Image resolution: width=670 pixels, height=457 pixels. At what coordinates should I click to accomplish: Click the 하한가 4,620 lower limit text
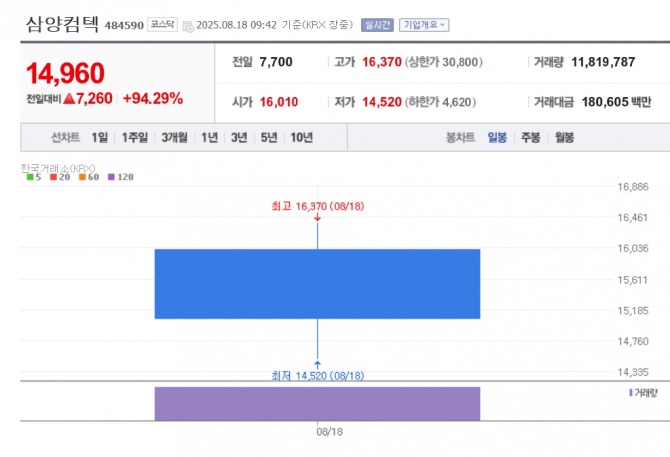tap(441, 102)
